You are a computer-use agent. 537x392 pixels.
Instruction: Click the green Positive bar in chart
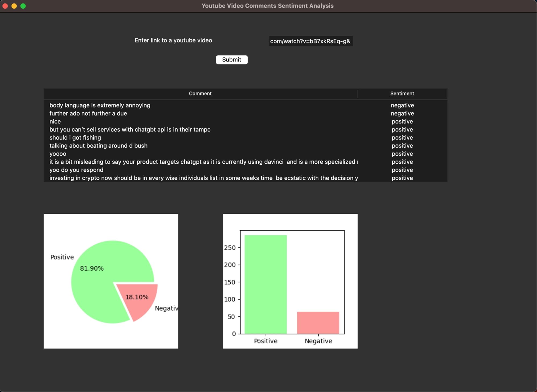(265, 285)
